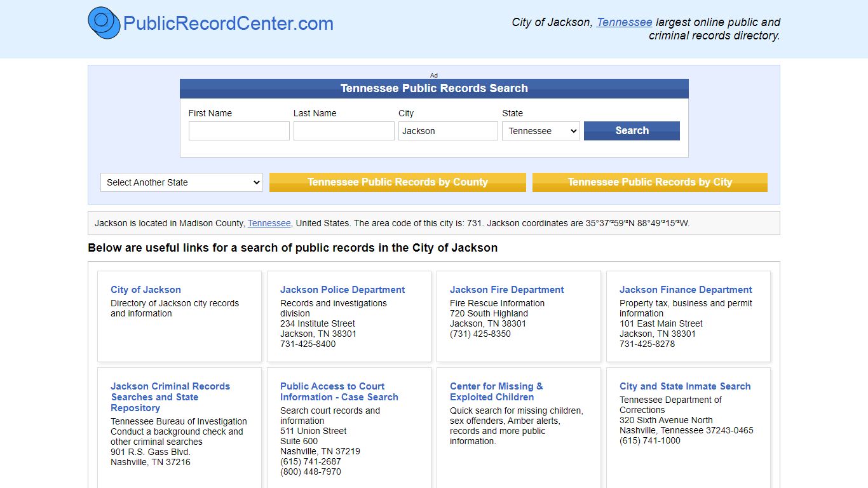Open the State dropdown showing Tennessee
The width and height of the screenshot is (868, 488).
click(541, 131)
